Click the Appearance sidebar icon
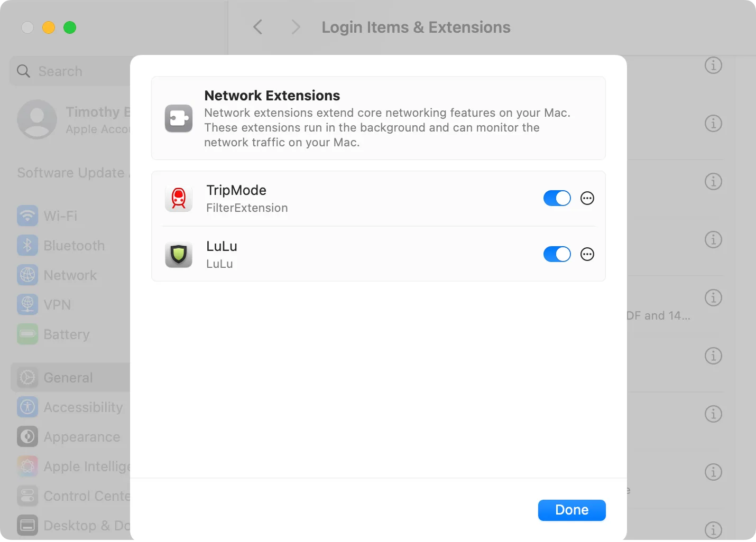 pyautogui.click(x=27, y=436)
